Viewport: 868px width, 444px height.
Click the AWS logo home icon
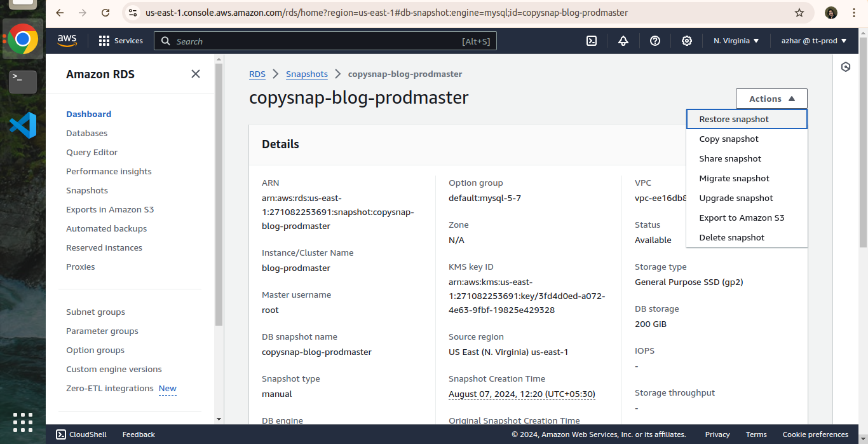(67, 41)
